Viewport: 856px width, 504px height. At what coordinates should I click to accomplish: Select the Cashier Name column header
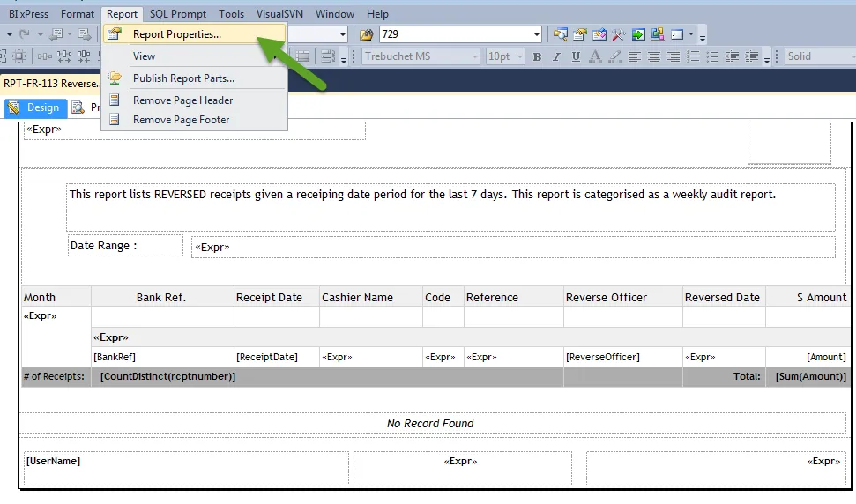tap(370, 297)
